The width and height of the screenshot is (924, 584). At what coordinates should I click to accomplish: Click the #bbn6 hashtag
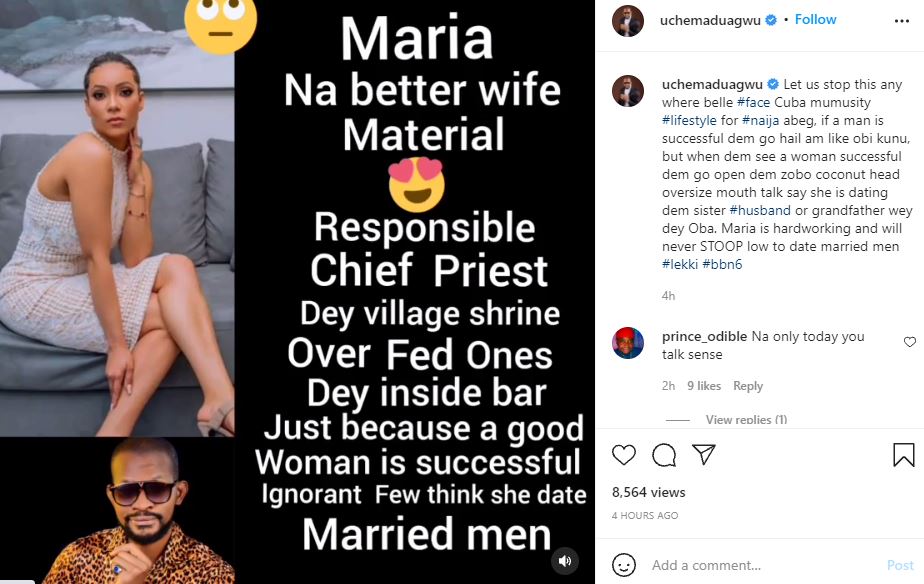pyautogui.click(x=722, y=264)
